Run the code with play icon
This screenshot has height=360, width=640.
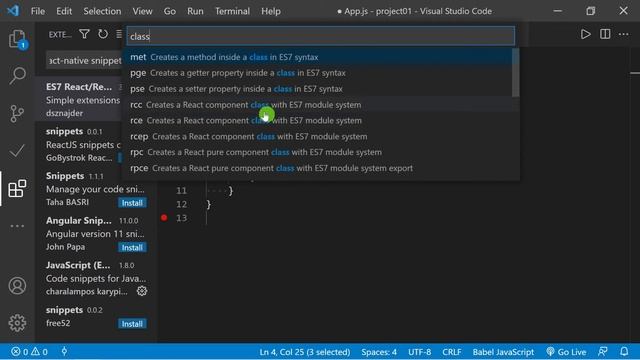586,34
